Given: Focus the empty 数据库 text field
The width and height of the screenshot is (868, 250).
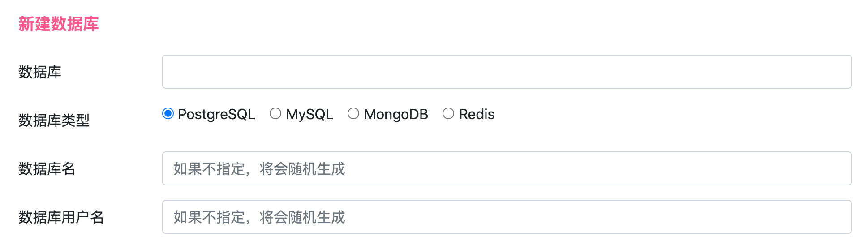Looking at the screenshot, I should coord(507,72).
